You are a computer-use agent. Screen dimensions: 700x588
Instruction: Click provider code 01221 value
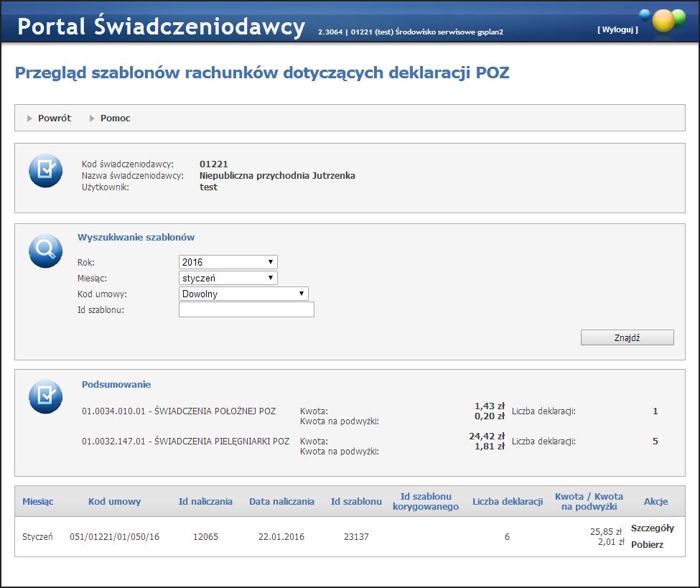(213, 164)
